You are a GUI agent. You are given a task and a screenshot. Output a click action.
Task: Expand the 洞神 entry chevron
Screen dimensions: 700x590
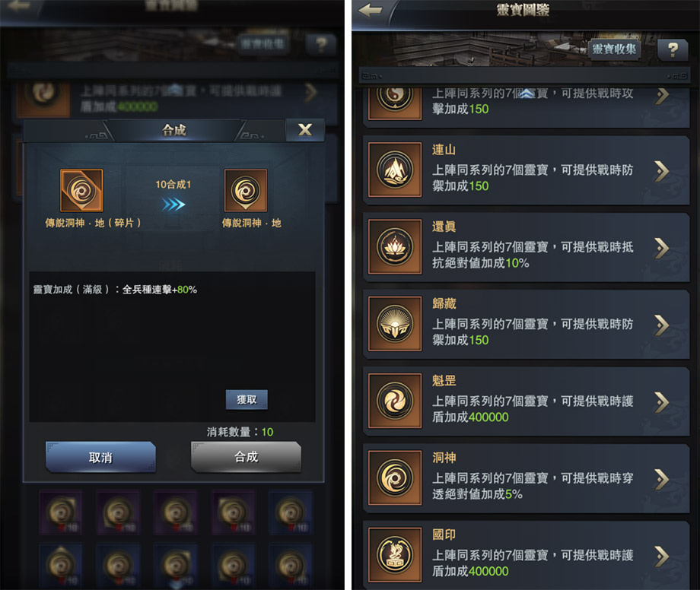pos(662,480)
